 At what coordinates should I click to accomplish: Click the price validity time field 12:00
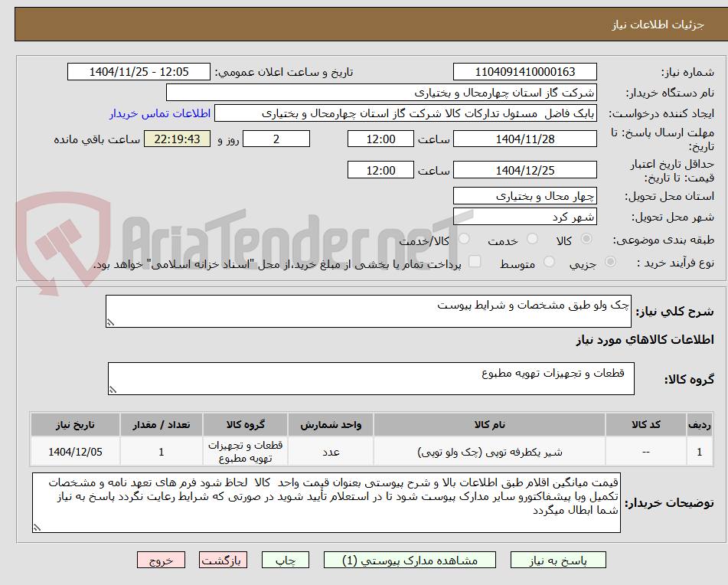380,170
